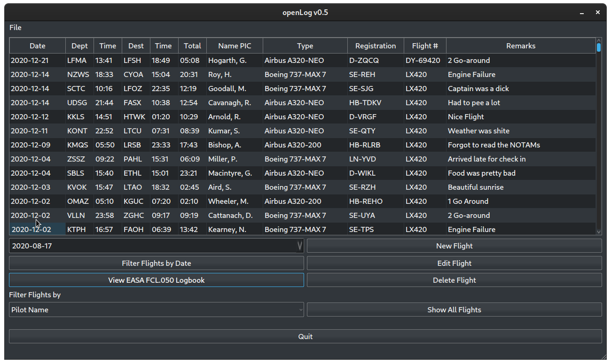Click the table's vertical scrollbar handle
This screenshot has width=611, height=364.
coord(599,47)
